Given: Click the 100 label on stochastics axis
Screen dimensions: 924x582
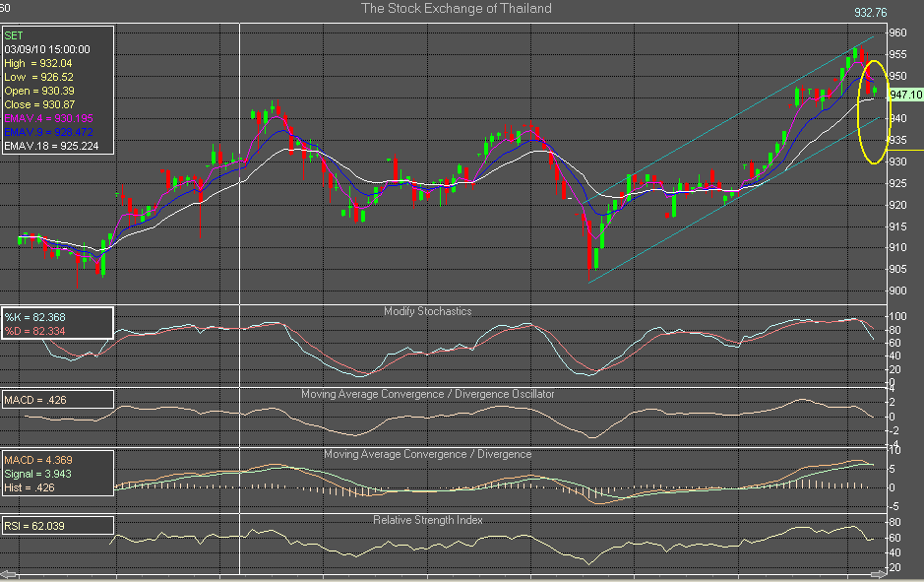Looking at the screenshot, I should [897, 317].
